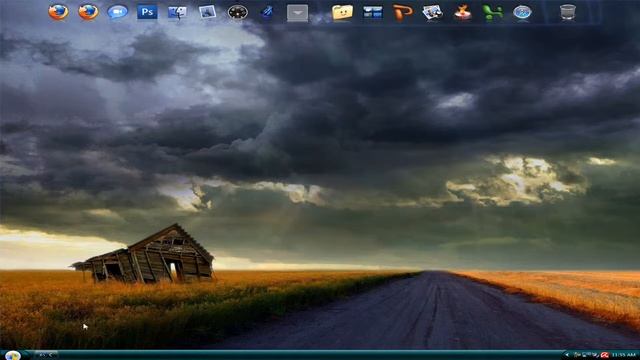640x360 pixels.
Task: Open the blue video chat bubble icon
Action: point(118,12)
